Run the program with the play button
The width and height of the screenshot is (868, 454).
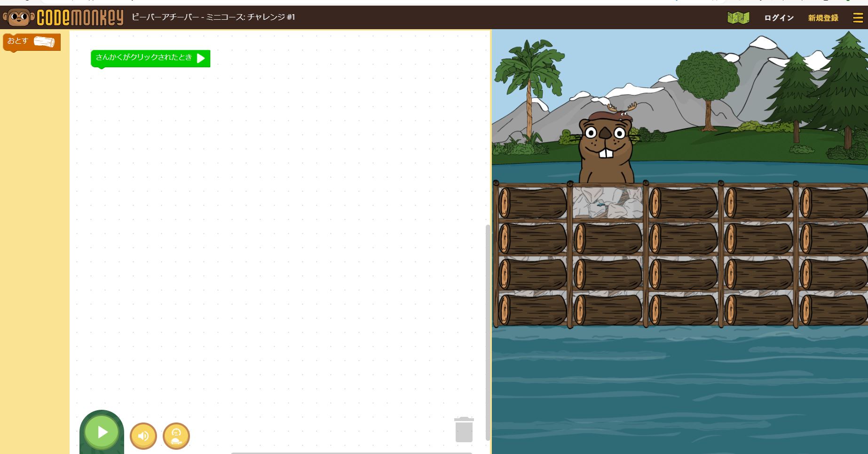point(101,432)
